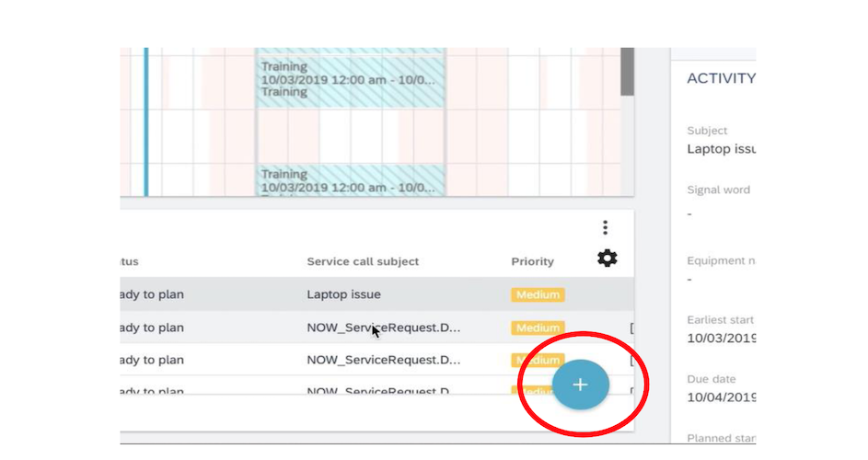Click the Subject value in Activity panel
Screen dimensions: 868x460
coord(721,149)
